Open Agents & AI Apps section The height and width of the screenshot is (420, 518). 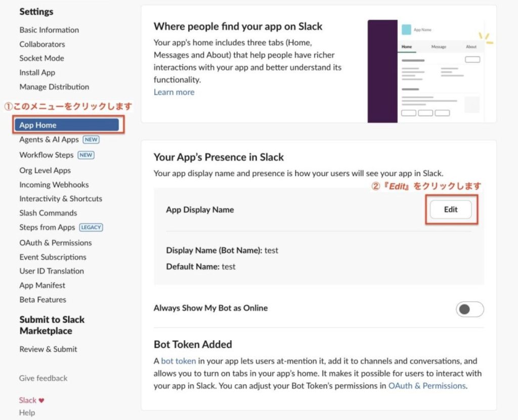[49, 139]
